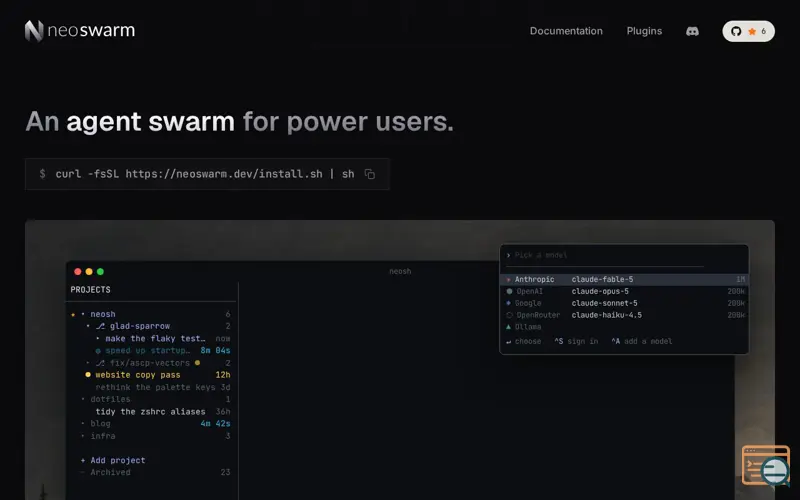This screenshot has height=500, width=800.
Task: Open the tidy the zshrc aliases session
Action: point(150,412)
